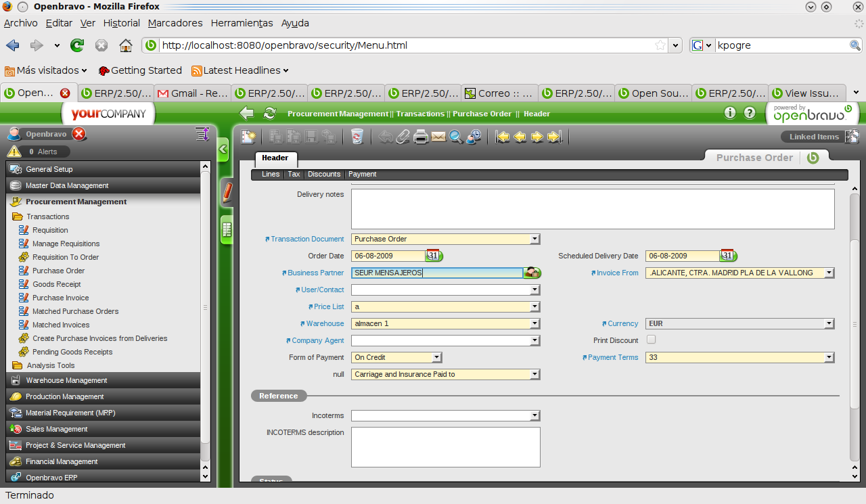Go to the first record arrow
The image size is (866, 504).
click(502, 137)
